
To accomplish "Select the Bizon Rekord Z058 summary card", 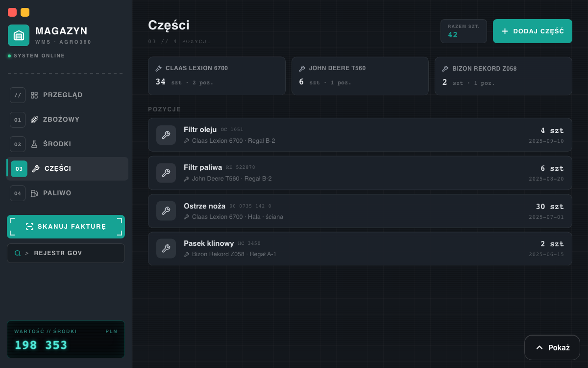I will point(503,76).
